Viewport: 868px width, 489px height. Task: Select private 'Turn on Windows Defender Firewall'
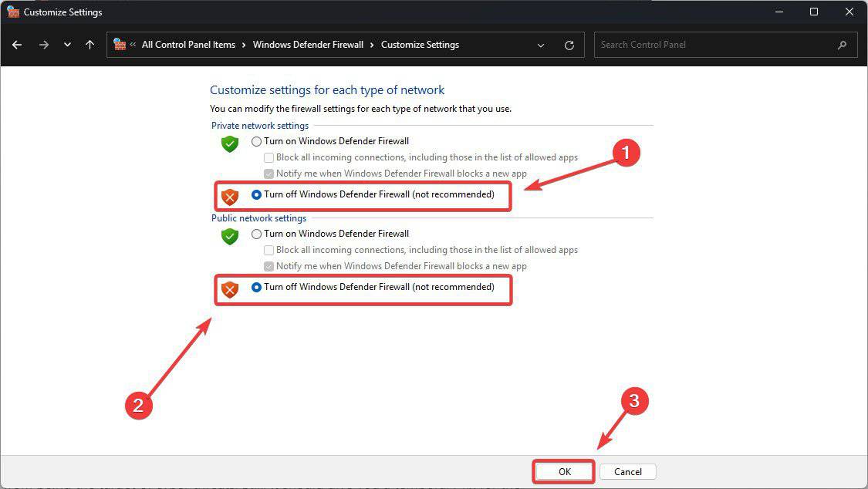coord(256,142)
